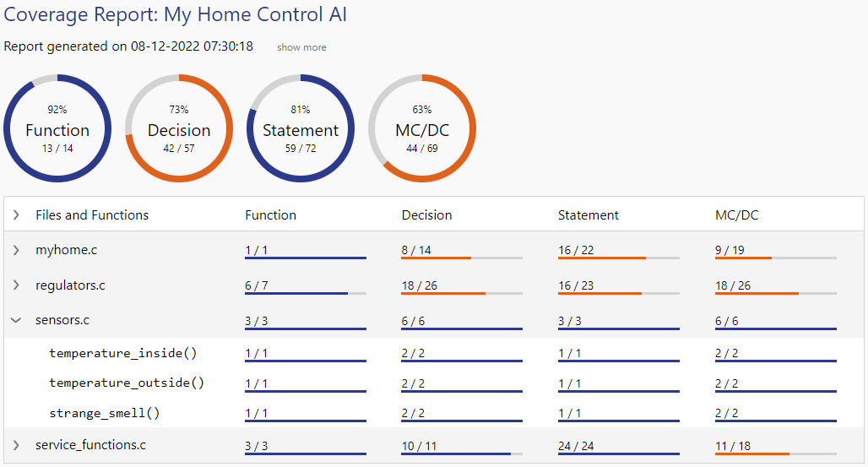Sort by the Function column header

tap(270, 215)
